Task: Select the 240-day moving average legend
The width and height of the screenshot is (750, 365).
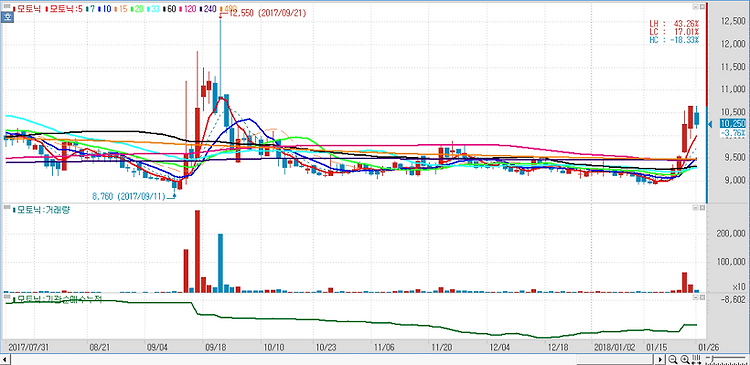Action: (x=208, y=9)
